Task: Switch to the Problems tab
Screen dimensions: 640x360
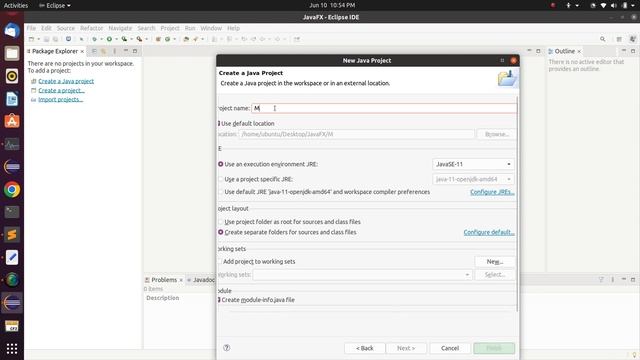Action: pyautogui.click(x=164, y=280)
